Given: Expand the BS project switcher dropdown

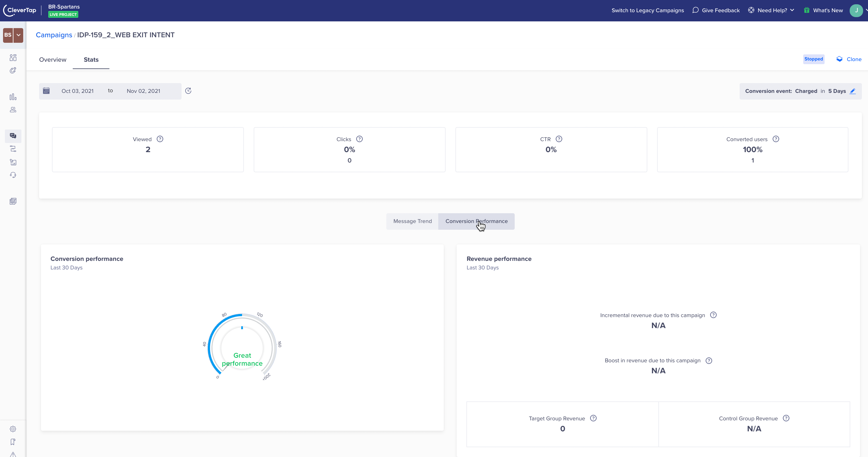Looking at the screenshot, I should (19, 35).
